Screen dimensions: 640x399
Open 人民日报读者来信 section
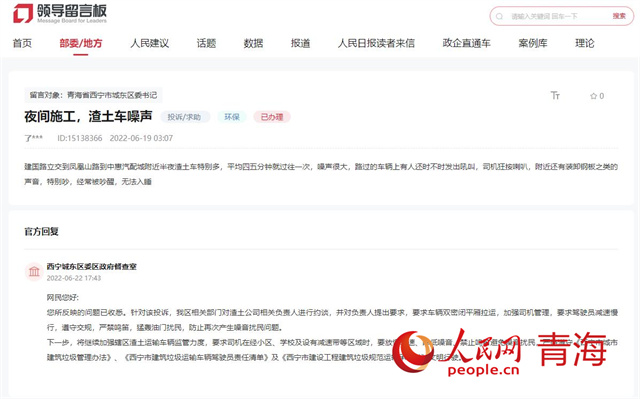[376, 43]
